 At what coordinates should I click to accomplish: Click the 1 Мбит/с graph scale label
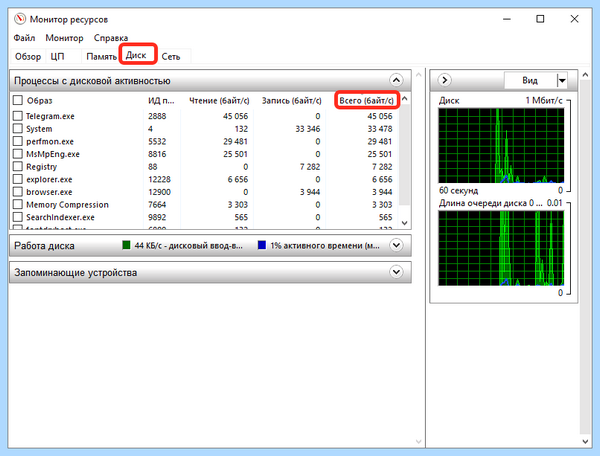[x=544, y=101]
